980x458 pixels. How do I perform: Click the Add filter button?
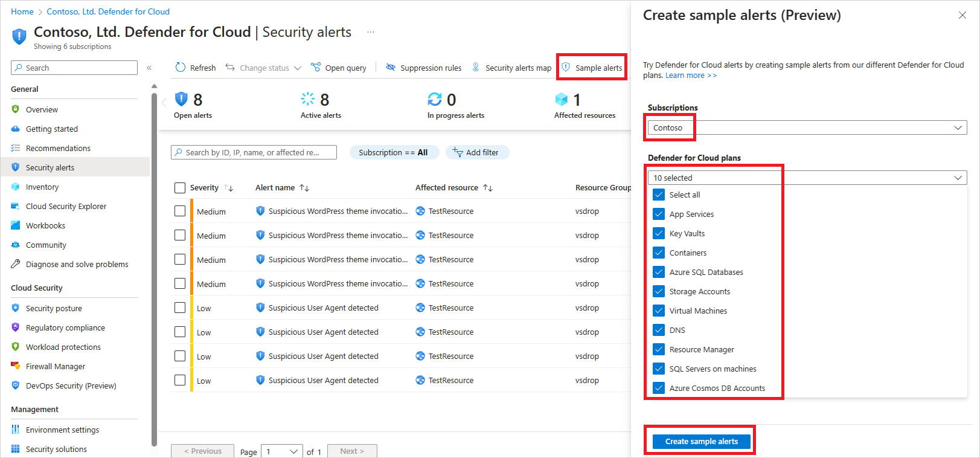pos(477,152)
